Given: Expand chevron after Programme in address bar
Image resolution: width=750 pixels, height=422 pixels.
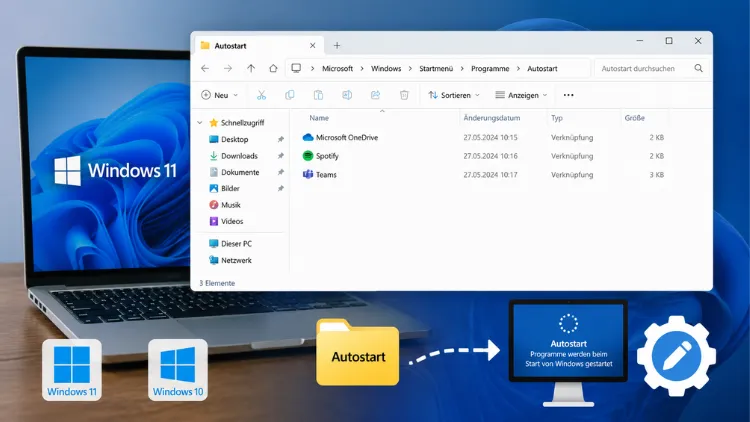Looking at the screenshot, I should (x=518, y=68).
